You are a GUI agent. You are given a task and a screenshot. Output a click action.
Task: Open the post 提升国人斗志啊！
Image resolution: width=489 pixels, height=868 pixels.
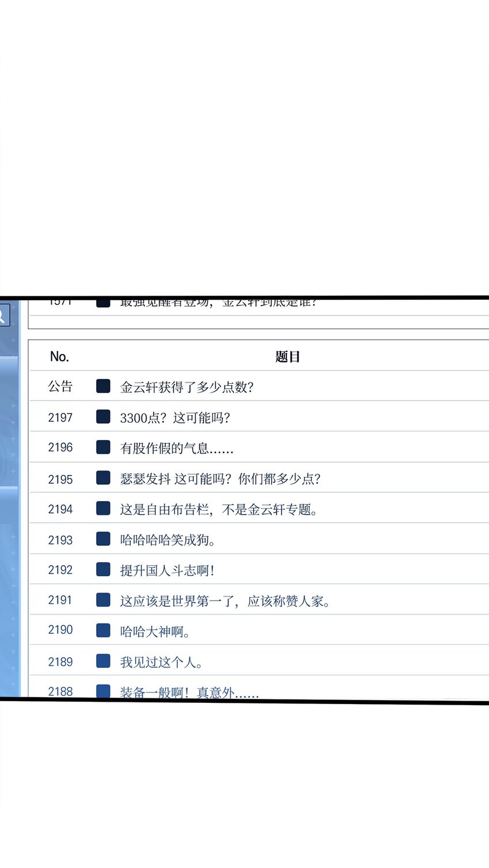point(167,571)
